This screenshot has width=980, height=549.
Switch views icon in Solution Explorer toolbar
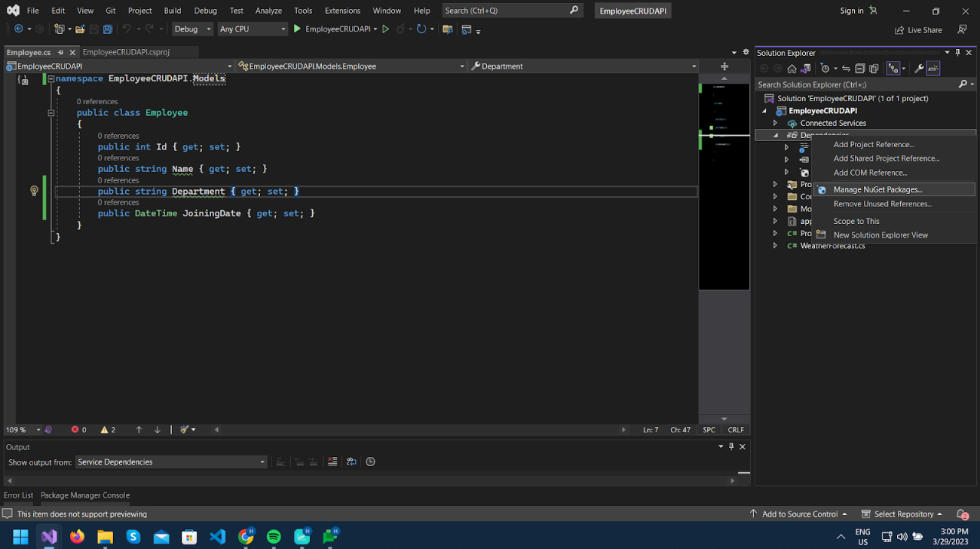[x=805, y=69]
